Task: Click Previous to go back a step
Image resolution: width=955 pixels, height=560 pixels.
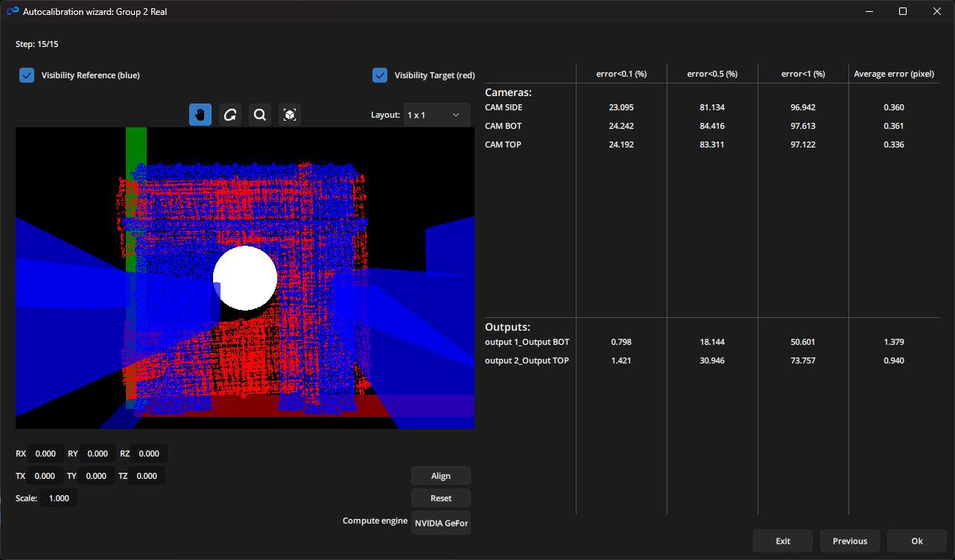Action: point(849,541)
